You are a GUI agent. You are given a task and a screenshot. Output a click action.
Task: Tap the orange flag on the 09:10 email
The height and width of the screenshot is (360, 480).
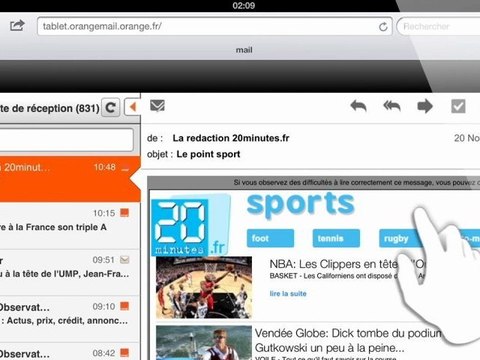tap(124, 306)
